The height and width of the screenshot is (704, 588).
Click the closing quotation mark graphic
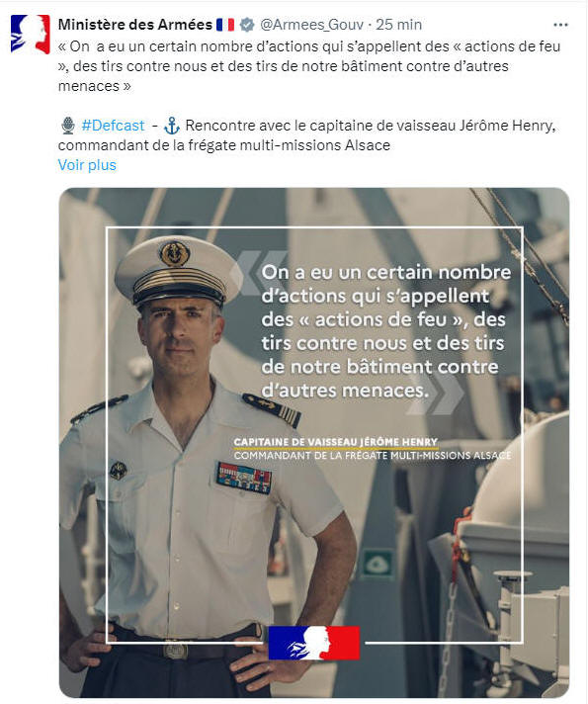point(436,393)
